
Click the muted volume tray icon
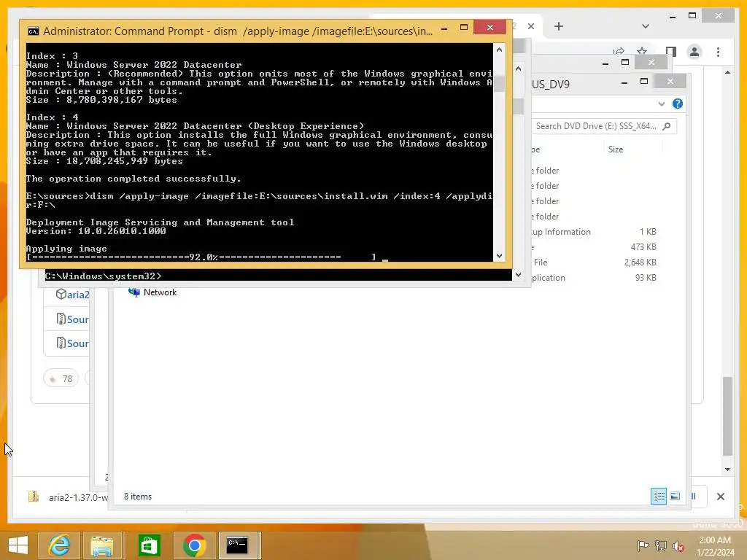678,545
